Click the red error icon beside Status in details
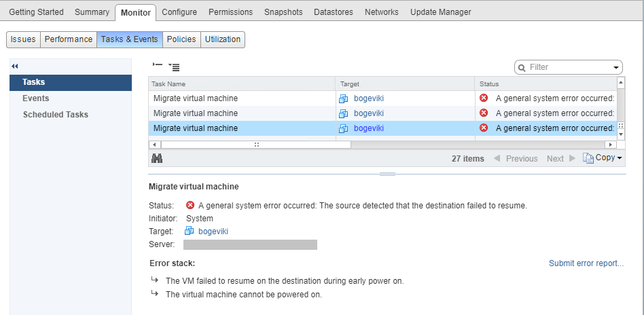 [190, 205]
